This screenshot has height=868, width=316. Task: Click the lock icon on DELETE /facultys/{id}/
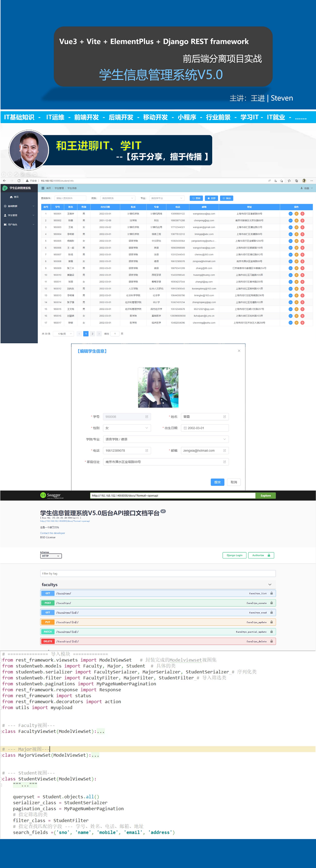(x=271, y=641)
